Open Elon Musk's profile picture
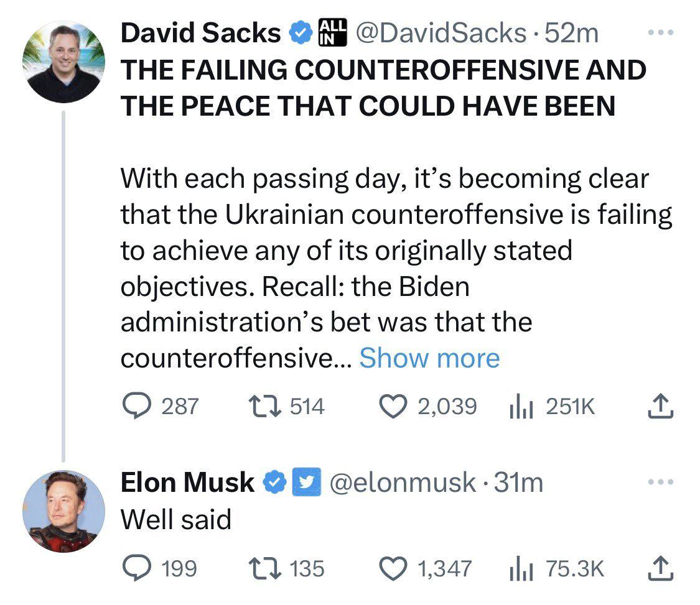This screenshot has width=700, height=605. (63, 512)
